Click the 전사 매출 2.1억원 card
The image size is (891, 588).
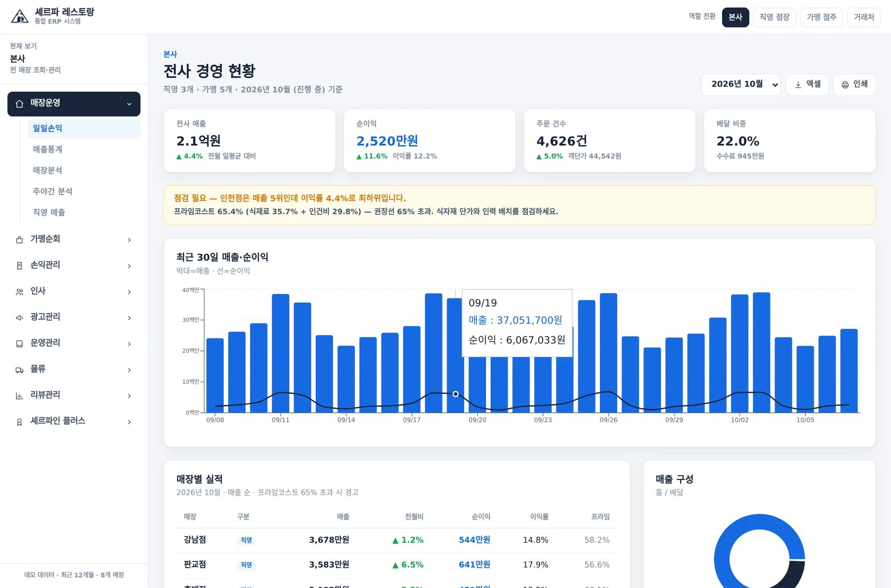click(x=249, y=141)
